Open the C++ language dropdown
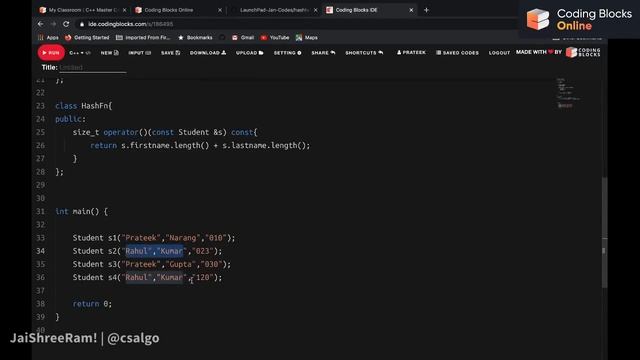Image resolution: width=640 pixels, height=360 pixels. pos(80,53)
